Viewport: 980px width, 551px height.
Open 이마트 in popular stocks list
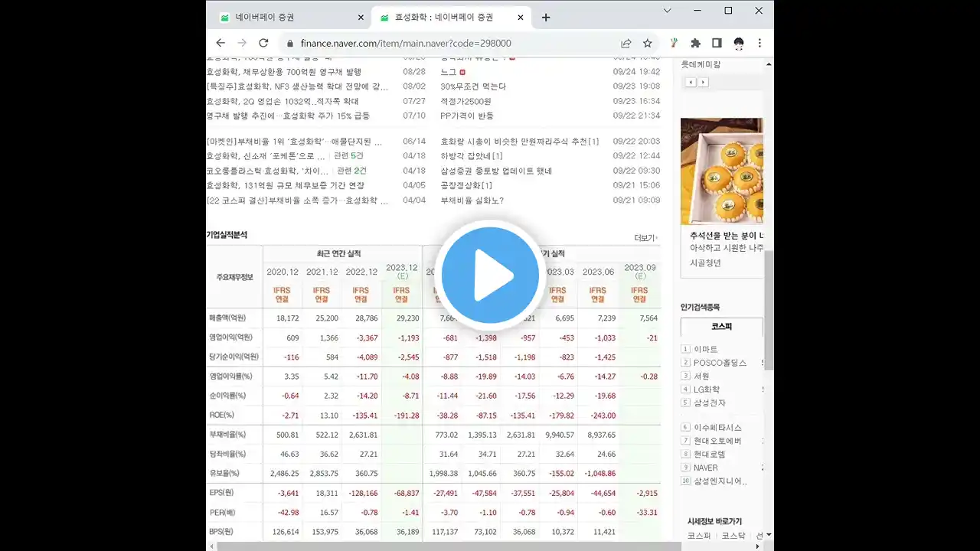click(706, 350)
